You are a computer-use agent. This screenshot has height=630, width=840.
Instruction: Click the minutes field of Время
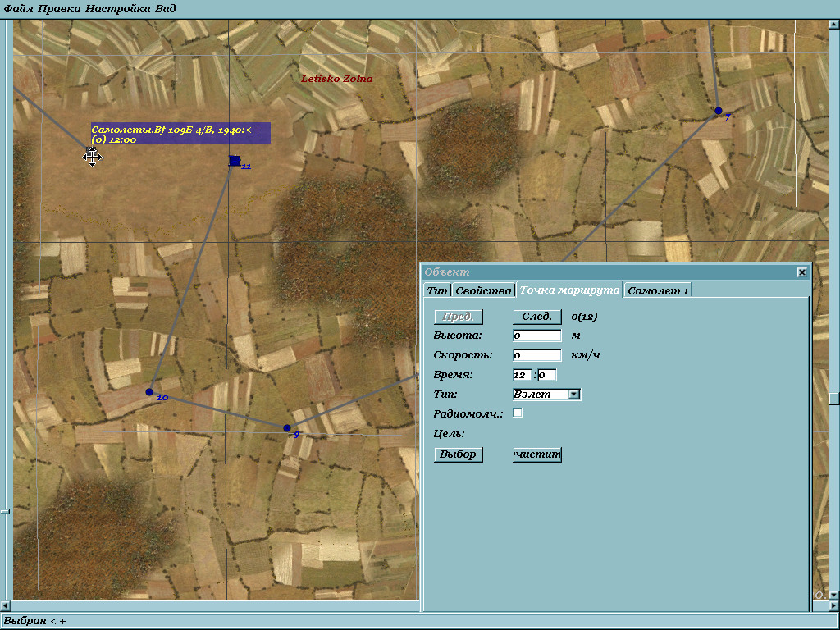[x=546, y=374]
